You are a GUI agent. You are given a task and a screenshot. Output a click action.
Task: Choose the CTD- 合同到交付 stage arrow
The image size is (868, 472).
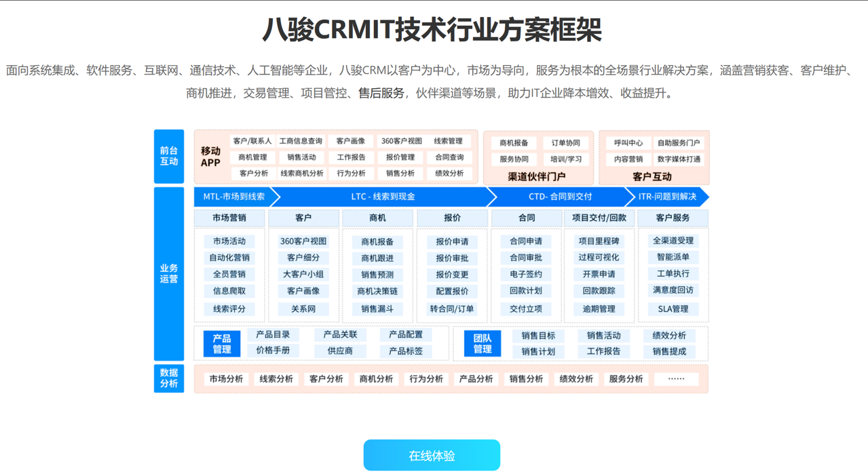coord(560,197)
